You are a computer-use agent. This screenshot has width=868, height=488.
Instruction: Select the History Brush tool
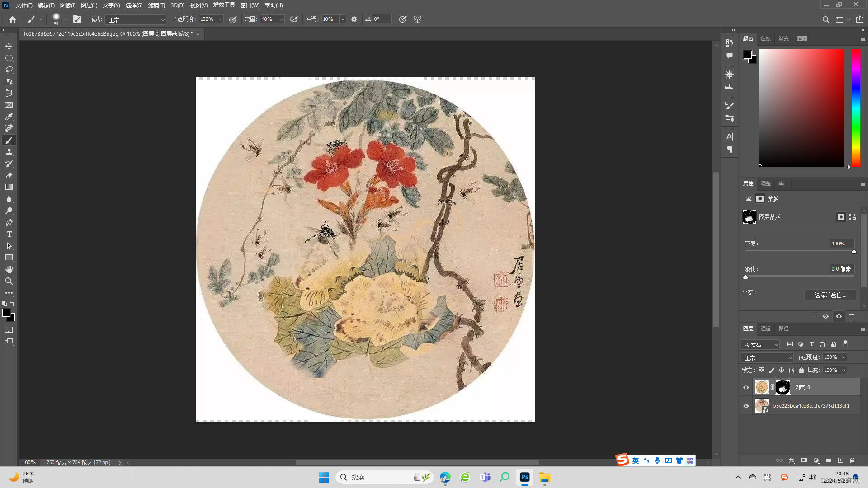(x=9, y=164)
